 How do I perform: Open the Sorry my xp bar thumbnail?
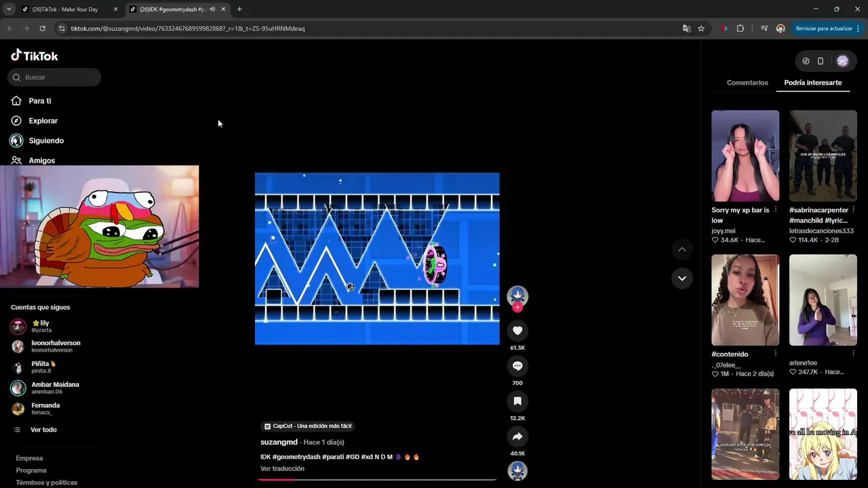745,156
